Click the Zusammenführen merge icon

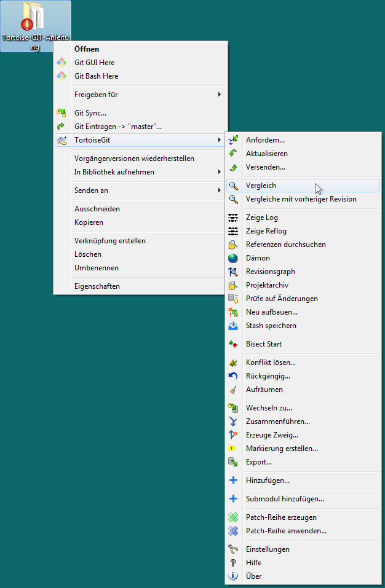point(233,421)
